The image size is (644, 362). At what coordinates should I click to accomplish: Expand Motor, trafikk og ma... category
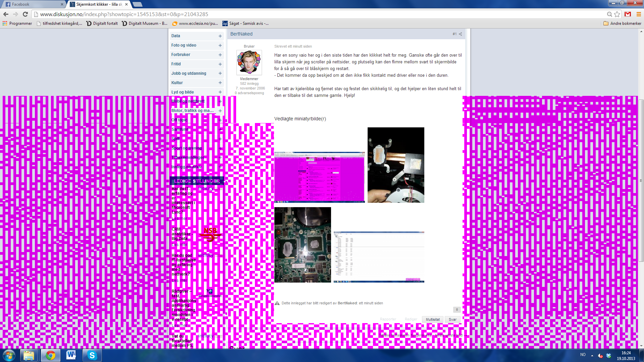(220, 111)
